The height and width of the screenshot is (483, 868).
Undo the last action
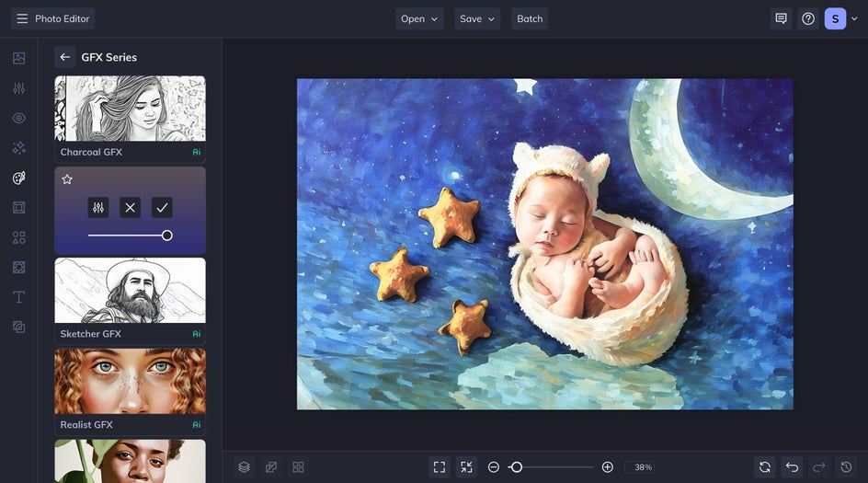pyautogui.click(x=793, y=467)
